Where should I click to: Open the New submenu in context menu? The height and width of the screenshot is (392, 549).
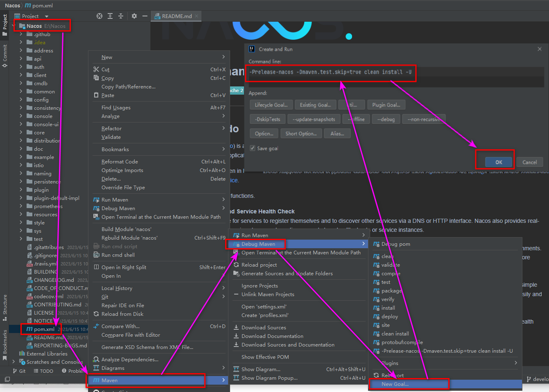pyautogui.click(x=159, y=57)
